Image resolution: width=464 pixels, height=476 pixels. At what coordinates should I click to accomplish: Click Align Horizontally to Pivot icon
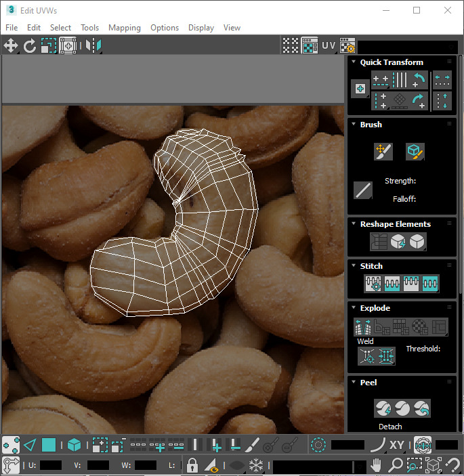381,80
